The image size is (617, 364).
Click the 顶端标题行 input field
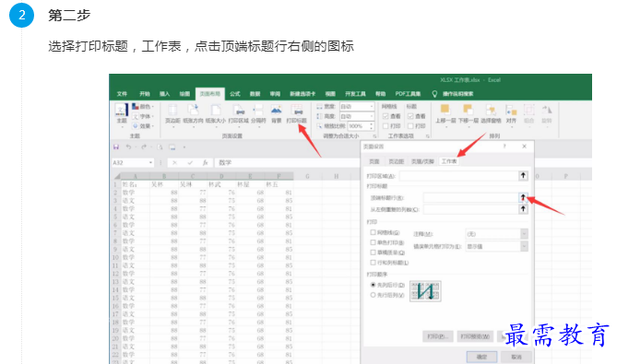point(470,197)
